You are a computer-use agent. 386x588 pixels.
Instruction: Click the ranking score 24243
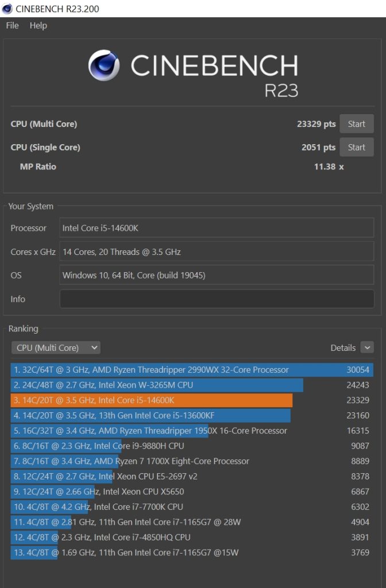tap(358, 385)
